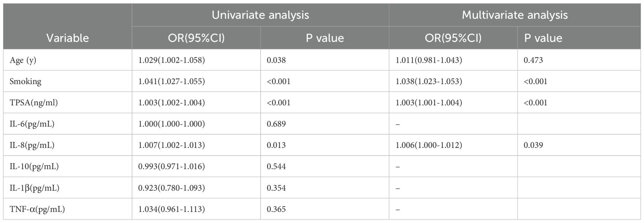This screenshot has height=223, width=644.
Task: Click the Multivariate analysis header
Action: pos(514,15)
